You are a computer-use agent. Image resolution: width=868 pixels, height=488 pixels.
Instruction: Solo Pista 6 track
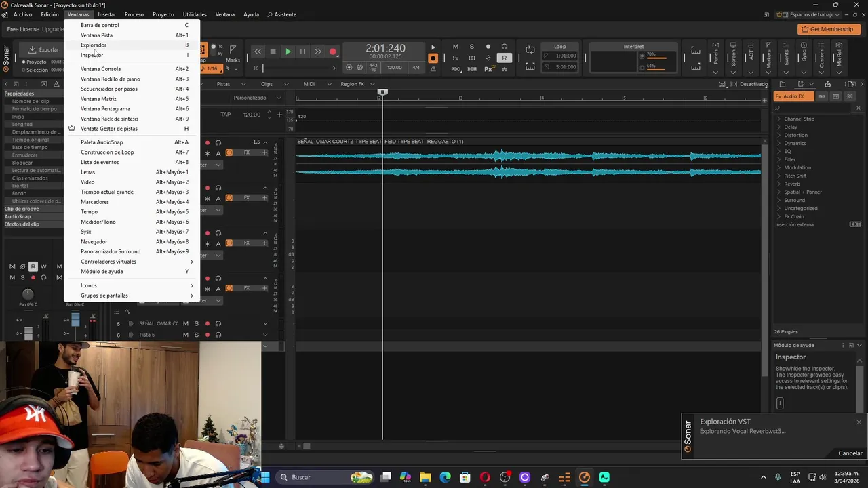(197, 335)
